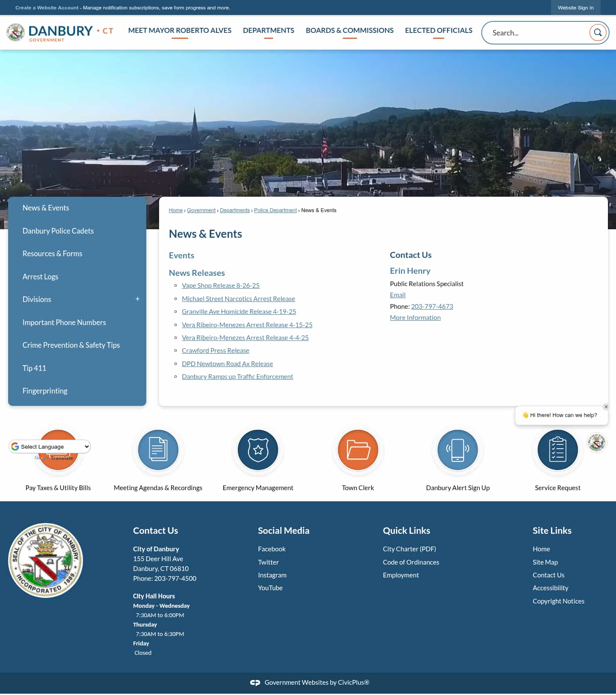Open Granville Ave Homicide Release 4-19-25

tap(239, 312)
